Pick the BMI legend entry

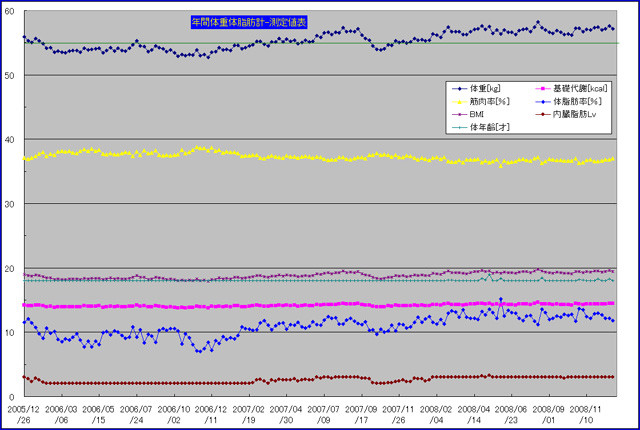pos(468,115)
